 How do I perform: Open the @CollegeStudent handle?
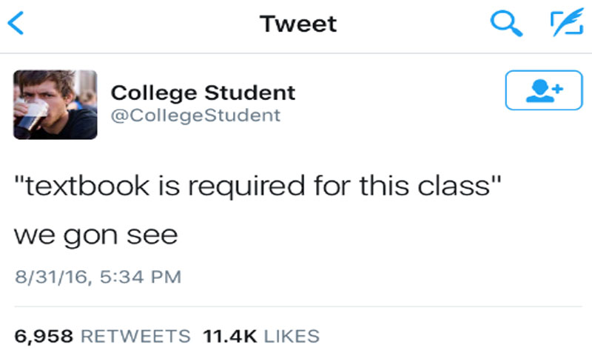point(195,115)
